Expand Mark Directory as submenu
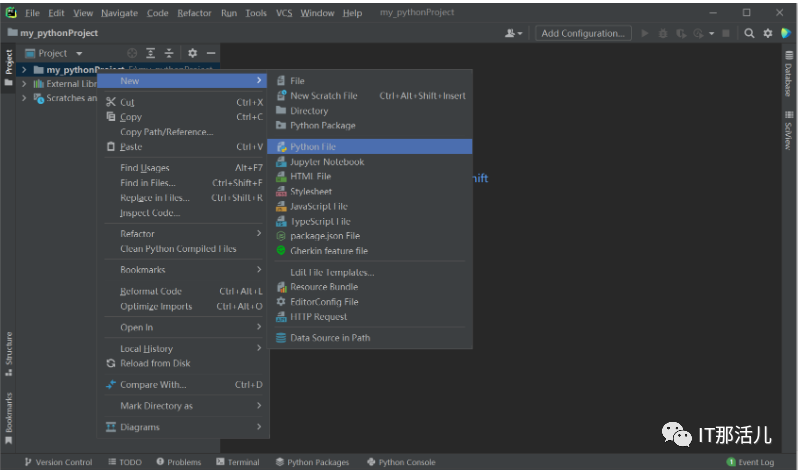This screenshot has width=798, height=470. click(x=184, y=405)
